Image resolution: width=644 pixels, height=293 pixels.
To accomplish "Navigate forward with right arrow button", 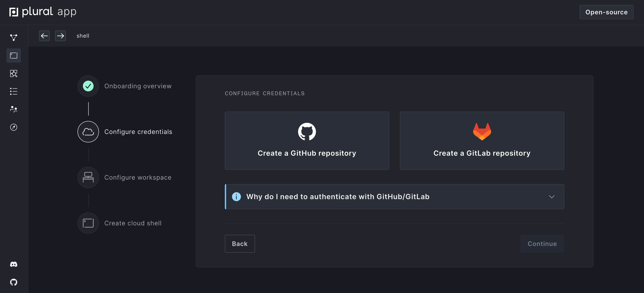I will coord(60,36).
